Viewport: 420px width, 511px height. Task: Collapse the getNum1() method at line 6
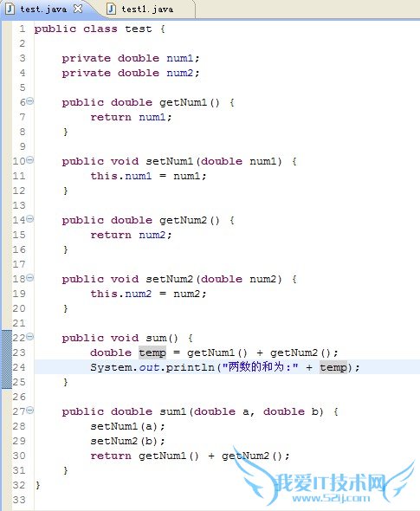coord(29,101)
